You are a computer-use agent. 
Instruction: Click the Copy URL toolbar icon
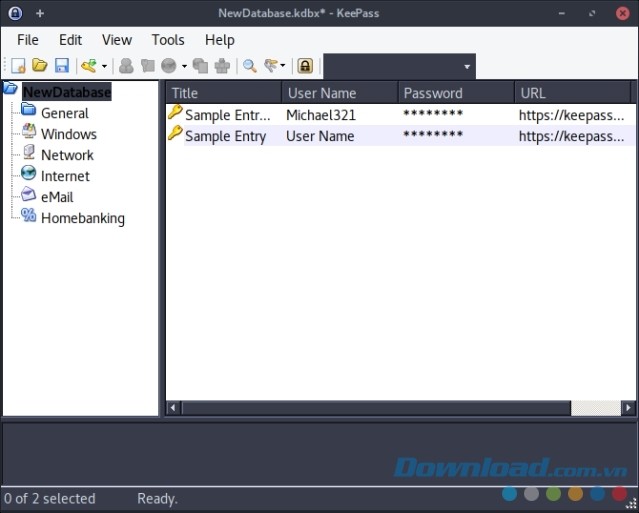click(200, 66)
